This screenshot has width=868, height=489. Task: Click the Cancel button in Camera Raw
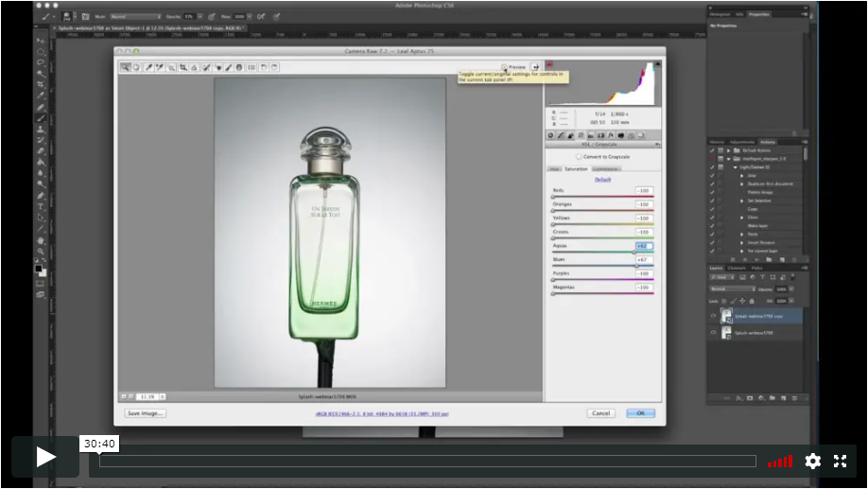pyautogui.click(x=600, y=413)
